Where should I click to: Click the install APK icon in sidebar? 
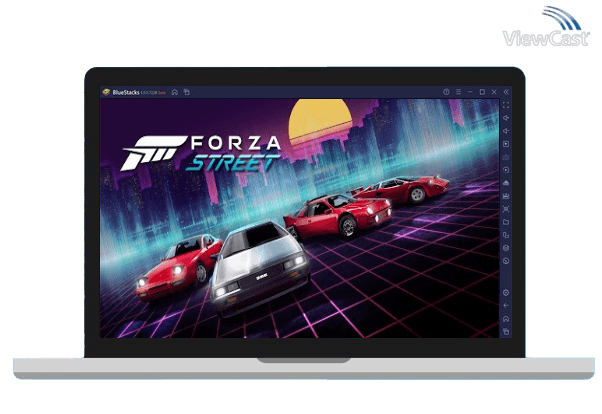coord(506,183)
